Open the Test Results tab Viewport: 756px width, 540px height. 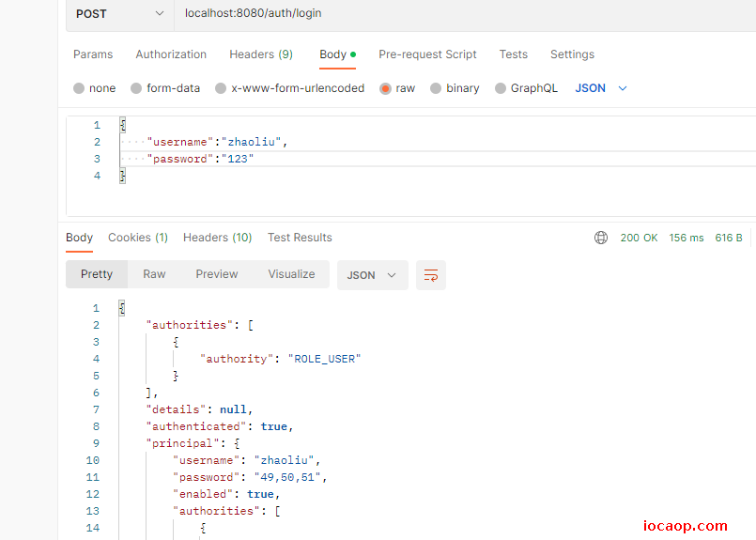300,238
